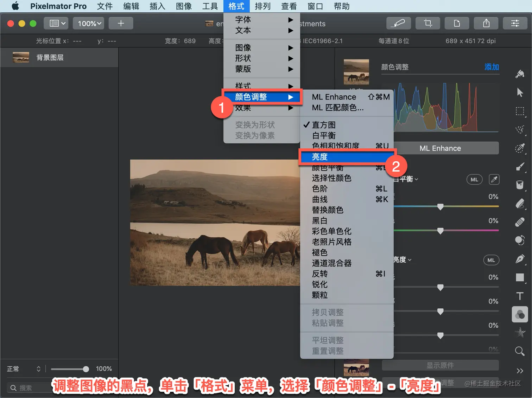Image resolution: width=532 pixels, height=398 pixels.
Task: Expand the 亮度 section chevron
Action: tap(410, 260)
